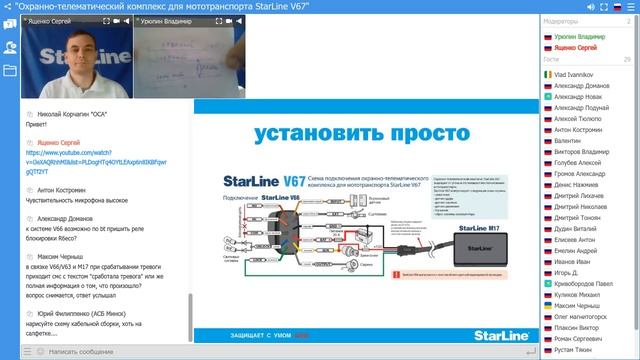Click Николай Корчагин sender name in chat
Screen dimensions: 640x360
72,114
